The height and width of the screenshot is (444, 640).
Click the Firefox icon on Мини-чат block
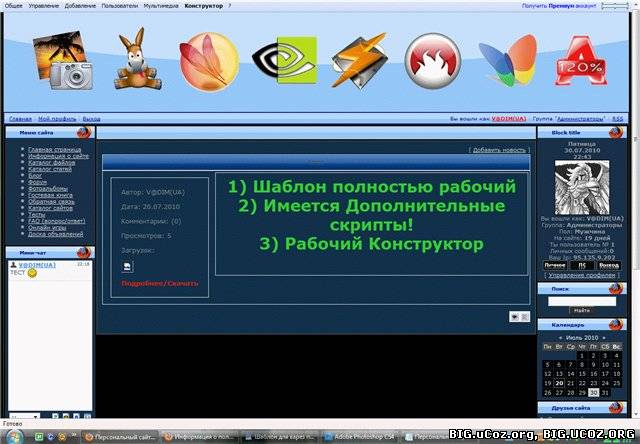[x=84, y=253]
